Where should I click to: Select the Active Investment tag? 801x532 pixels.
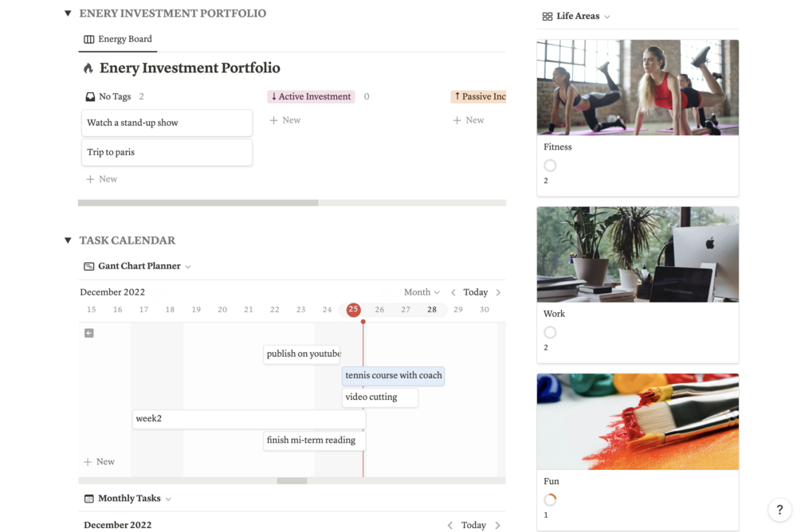311,96
